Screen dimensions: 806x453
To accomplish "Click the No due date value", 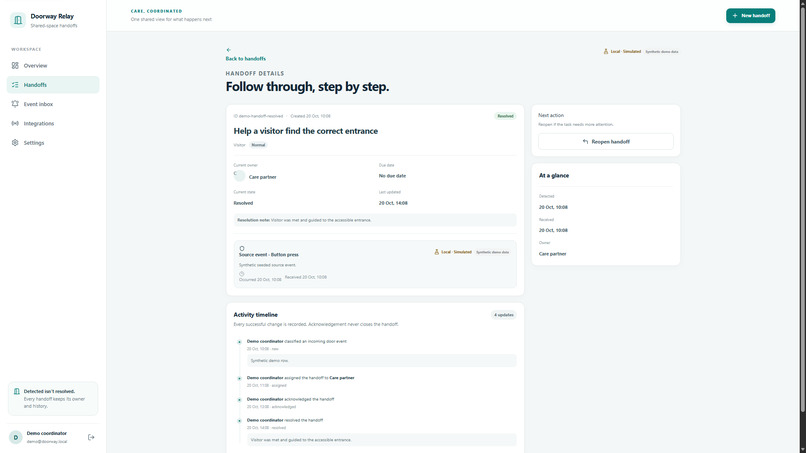I will pyautogui.click(x=392, y=176).
